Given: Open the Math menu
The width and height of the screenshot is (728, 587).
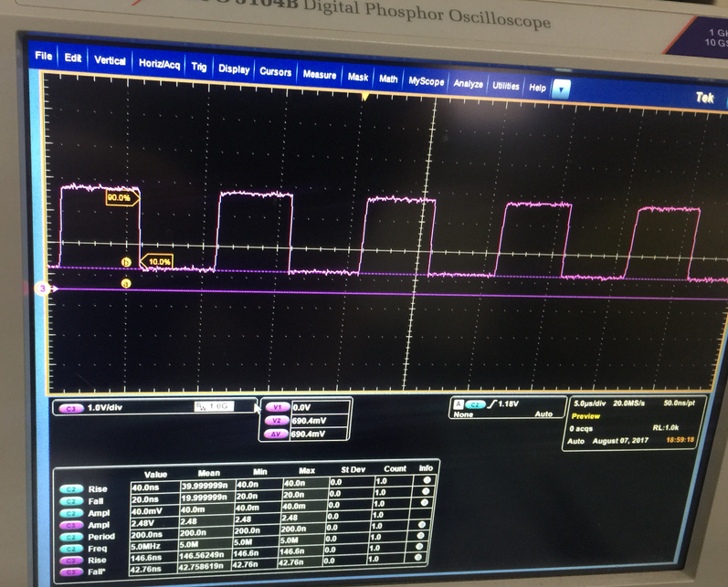Looking at the screenshot, I should click(x=388, y=79).
